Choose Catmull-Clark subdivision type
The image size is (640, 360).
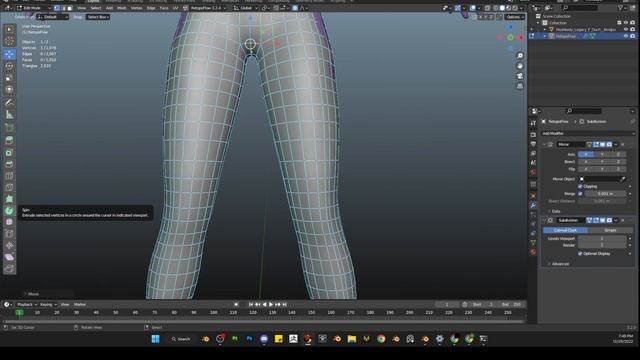(565, 230)
